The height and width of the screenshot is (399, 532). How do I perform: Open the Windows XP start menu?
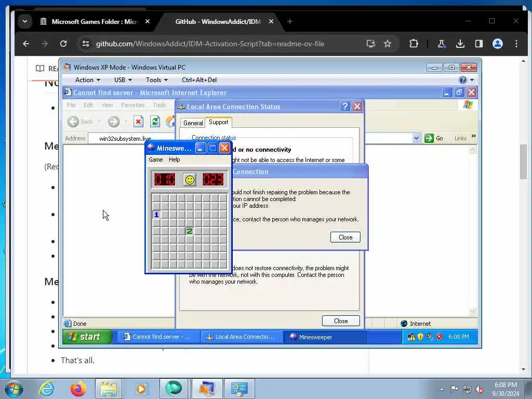click(87, 337)
